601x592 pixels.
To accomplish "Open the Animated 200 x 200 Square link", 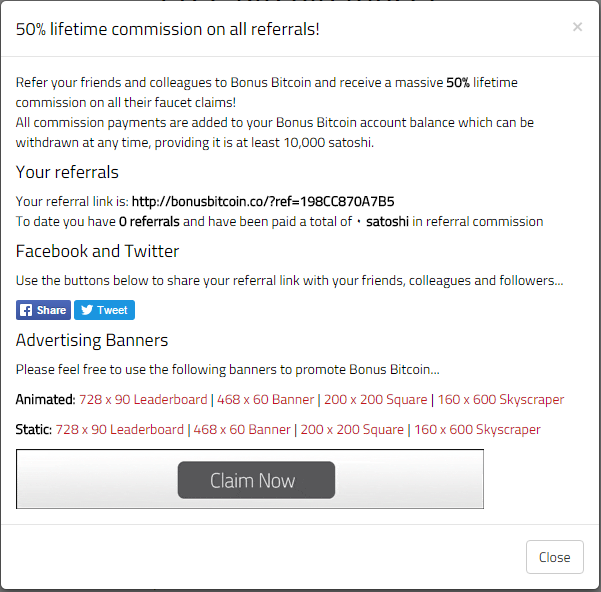I will (376, 400).
